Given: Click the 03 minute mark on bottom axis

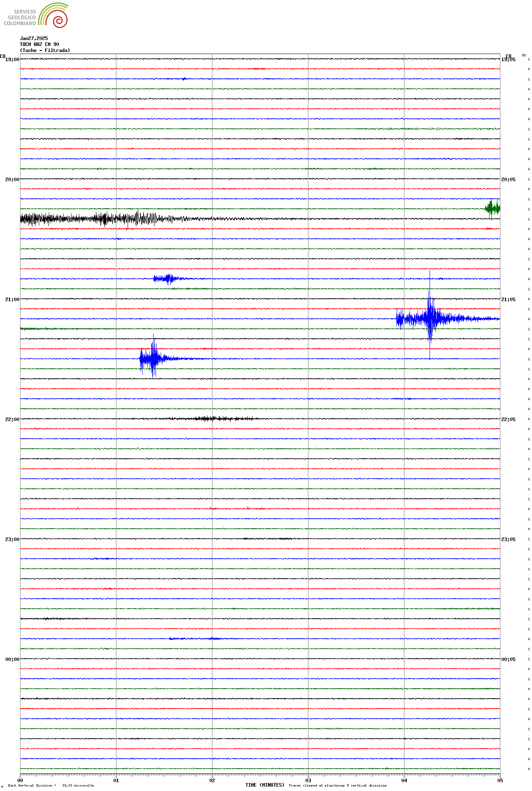Looking at the screenshot, I should click(x=308, y=780).
